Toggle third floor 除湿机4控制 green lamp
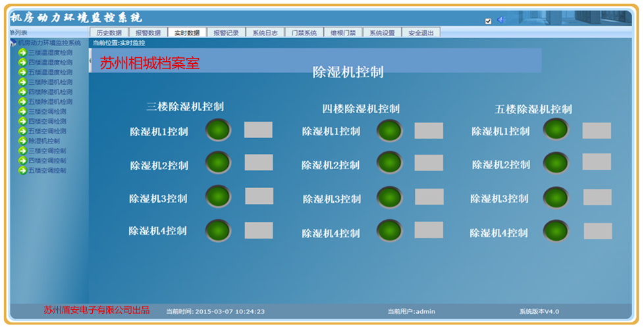This screenshot has width=644, height=329. pos(218,230)
